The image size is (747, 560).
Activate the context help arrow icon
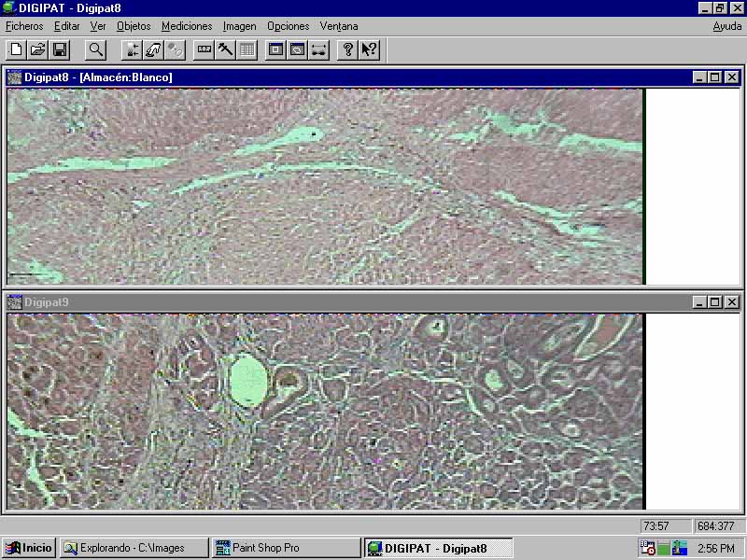click(x=369, y=49)
